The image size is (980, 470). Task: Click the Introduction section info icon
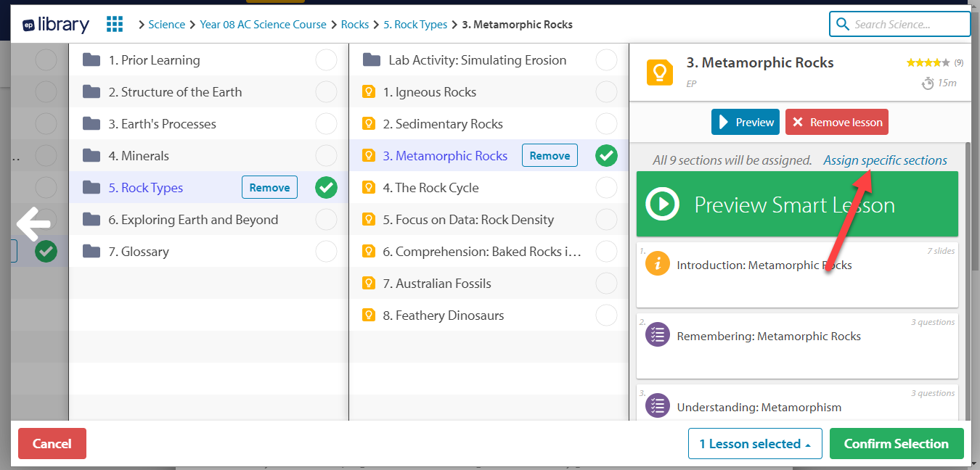[657, 263]
